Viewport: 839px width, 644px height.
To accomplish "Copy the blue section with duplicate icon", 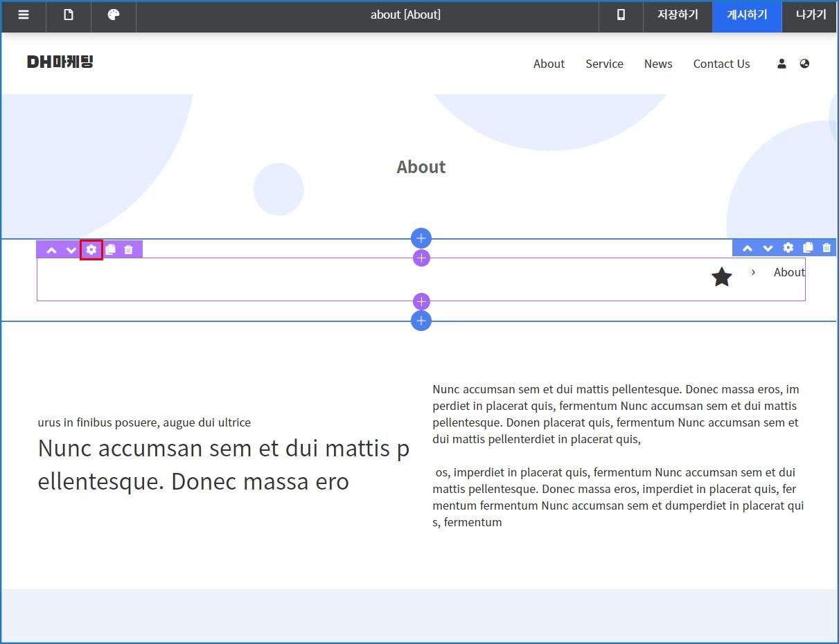I will pos(807,248).
